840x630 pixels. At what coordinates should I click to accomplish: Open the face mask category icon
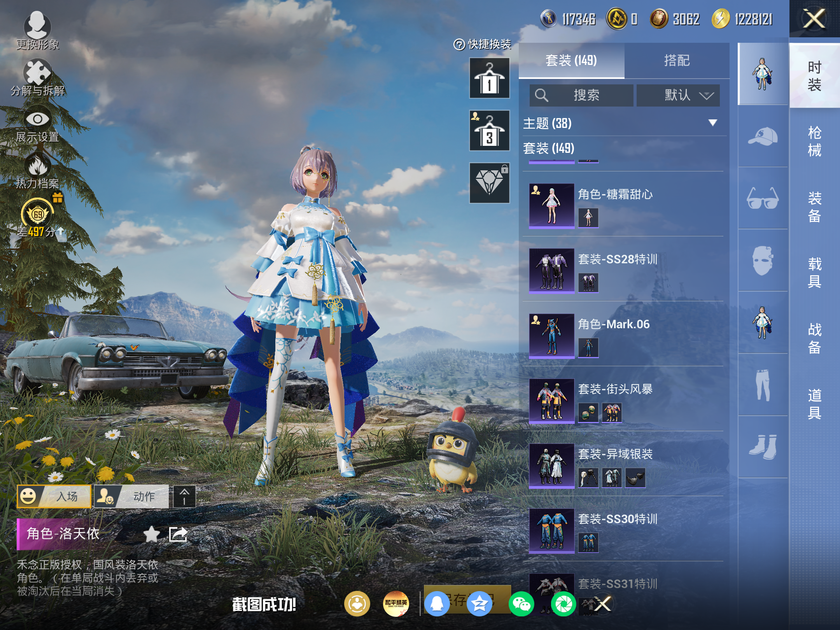(763, 261)
